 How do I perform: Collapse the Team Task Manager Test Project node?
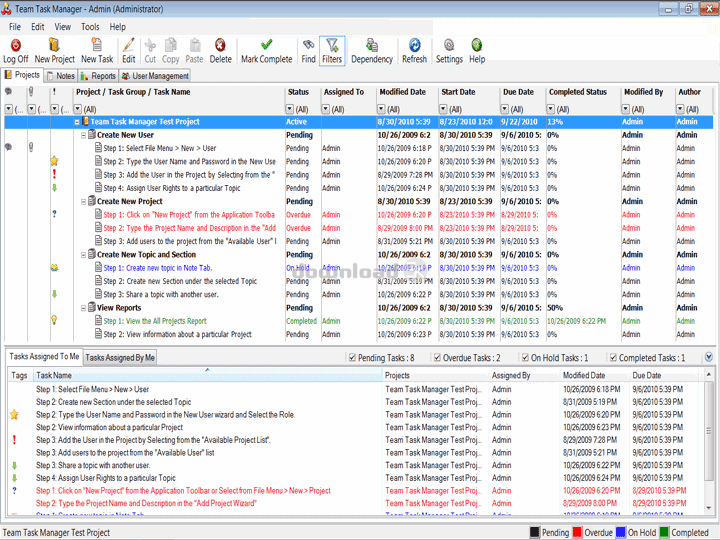click(x=77, y=122)
